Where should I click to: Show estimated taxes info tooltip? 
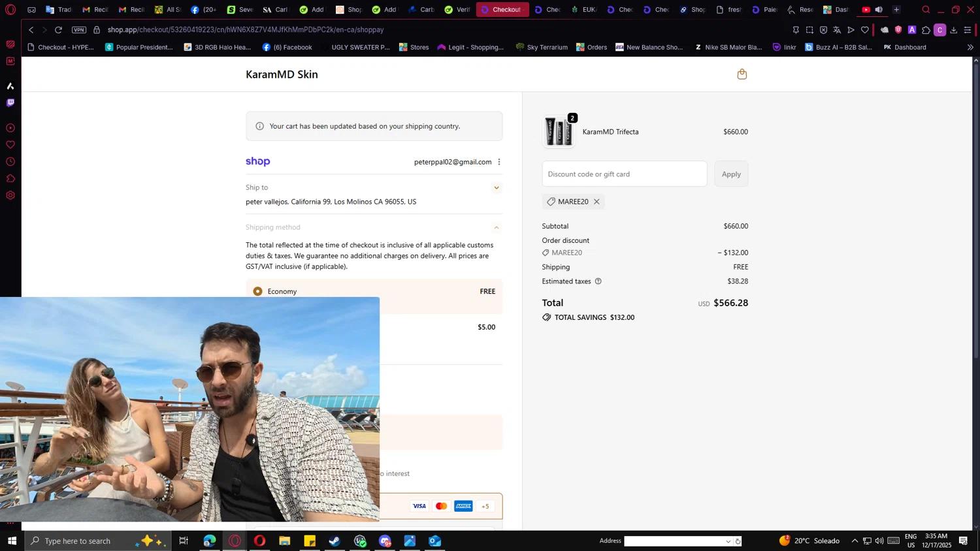(598, 281)
